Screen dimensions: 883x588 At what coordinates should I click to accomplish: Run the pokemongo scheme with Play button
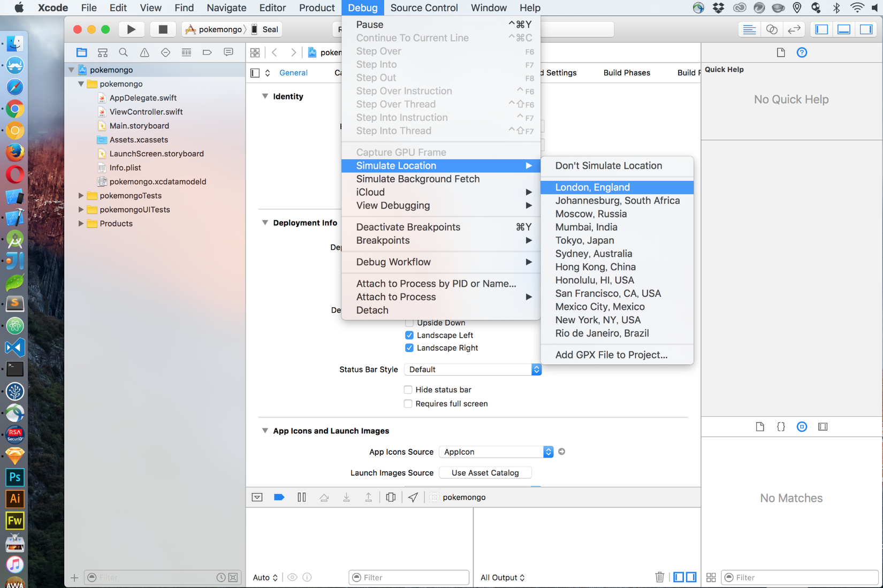click(x=131, y=29)
